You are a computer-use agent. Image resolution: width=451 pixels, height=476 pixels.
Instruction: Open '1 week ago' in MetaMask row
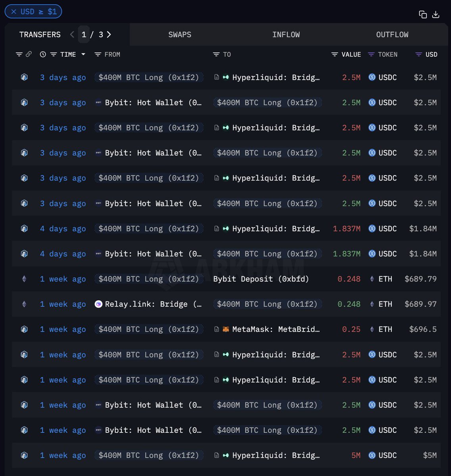pyautogui.click(x=63, y=329)
